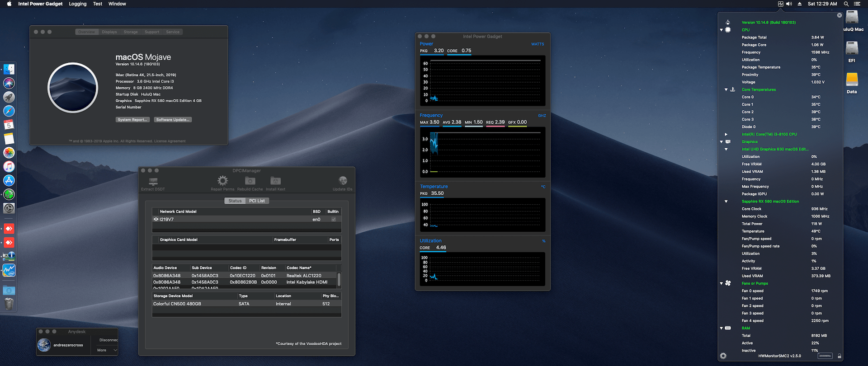Switch to the Status tab in DPCIManager

[235, 201]
